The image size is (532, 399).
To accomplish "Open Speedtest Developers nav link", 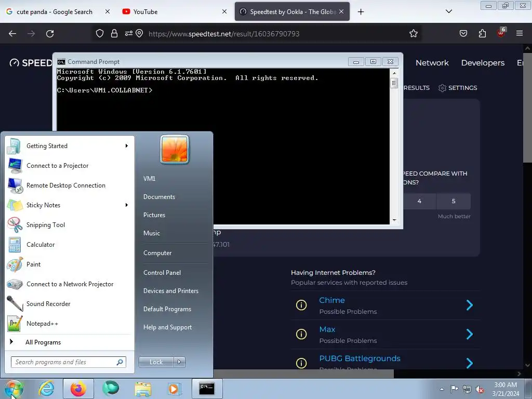I will click(x=483, y=63).
